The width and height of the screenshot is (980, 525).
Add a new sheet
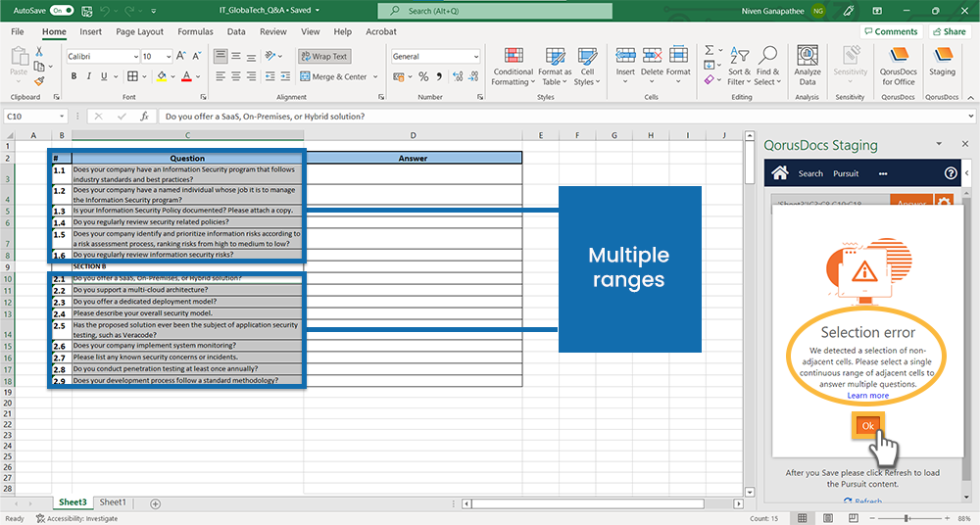pos(155,503)
